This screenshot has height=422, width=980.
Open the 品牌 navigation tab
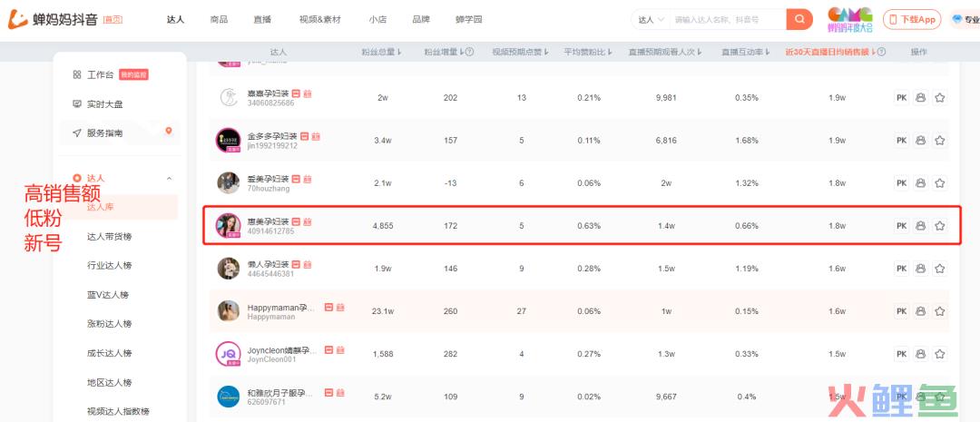(421, 19)
